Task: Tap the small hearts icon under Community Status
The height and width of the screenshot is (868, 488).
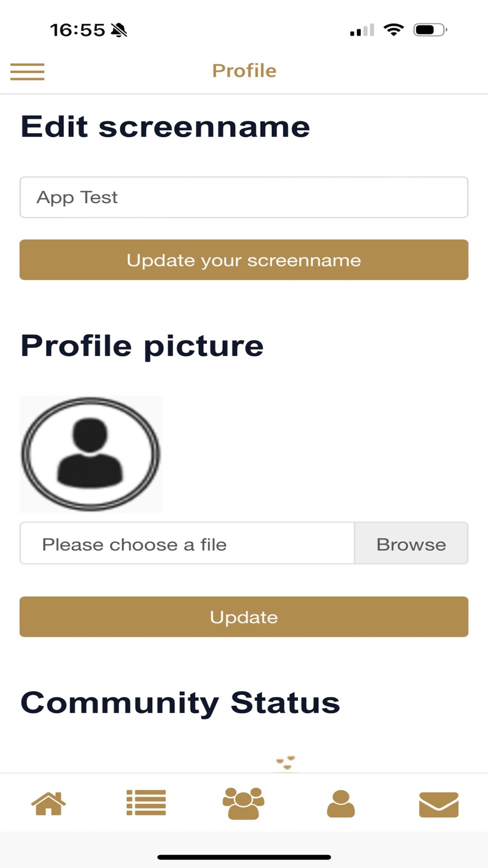Action: click(x=286, y=762)
